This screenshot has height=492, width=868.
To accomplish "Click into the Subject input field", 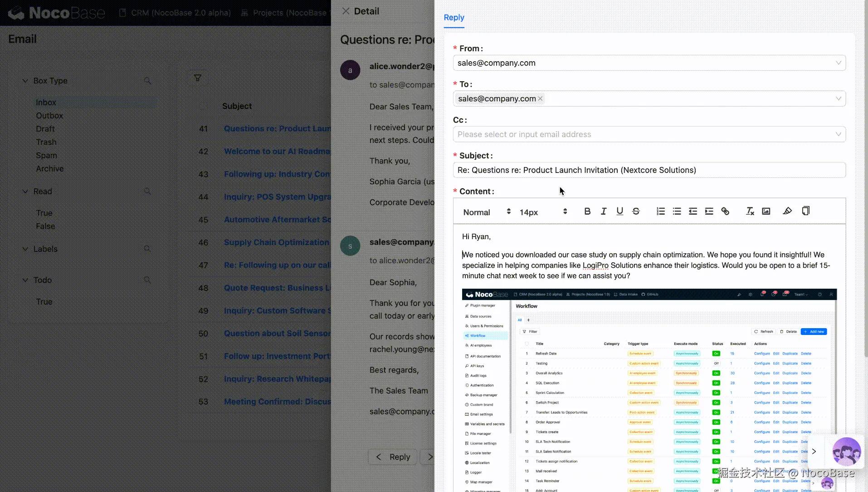I will 649,170.
